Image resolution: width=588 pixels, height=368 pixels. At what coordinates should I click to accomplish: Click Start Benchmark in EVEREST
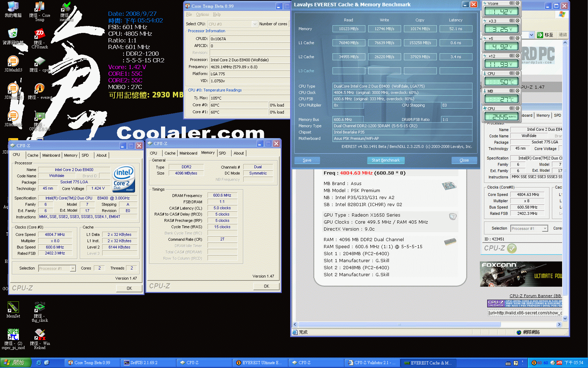coord(386,160)
